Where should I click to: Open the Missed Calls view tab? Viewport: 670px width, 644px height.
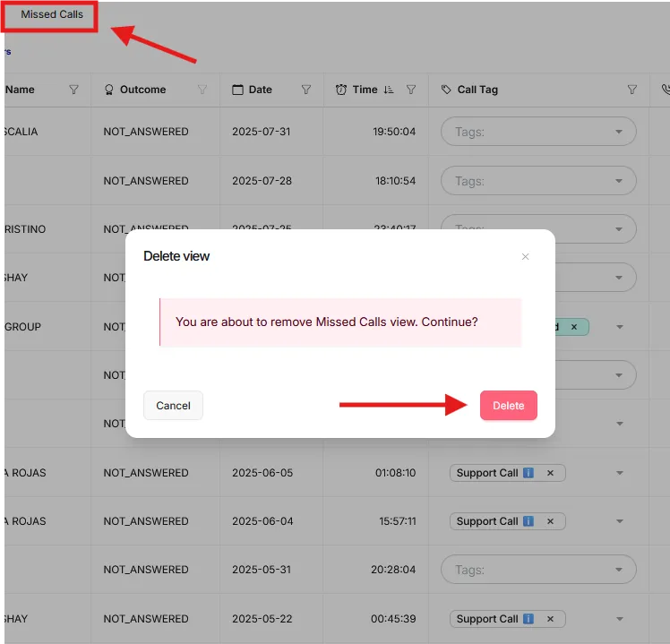52,14
